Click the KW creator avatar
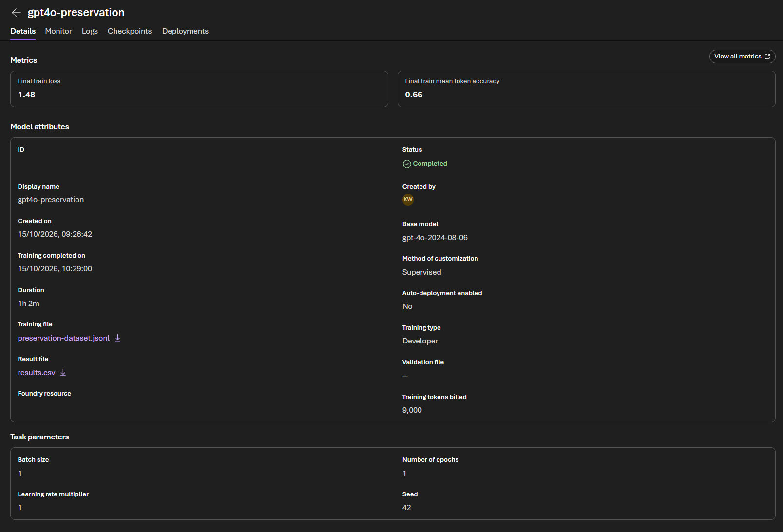783x532 pixels. (x=408, y=199)
